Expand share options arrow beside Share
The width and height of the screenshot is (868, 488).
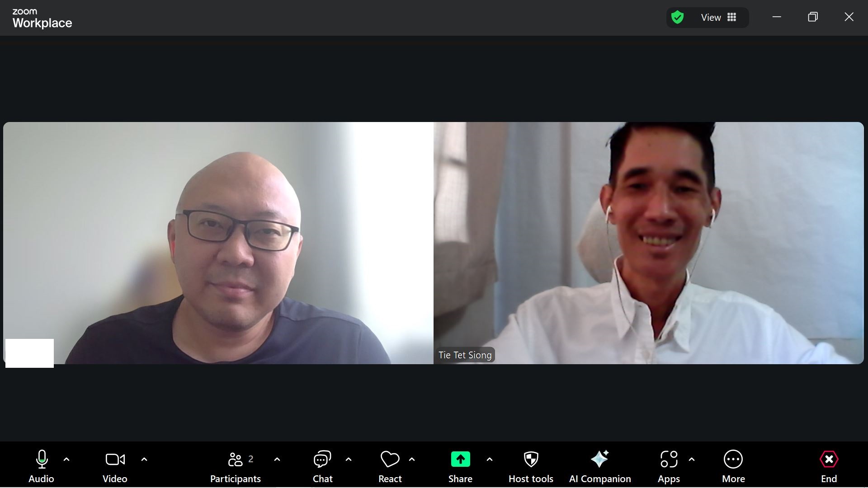490,459
